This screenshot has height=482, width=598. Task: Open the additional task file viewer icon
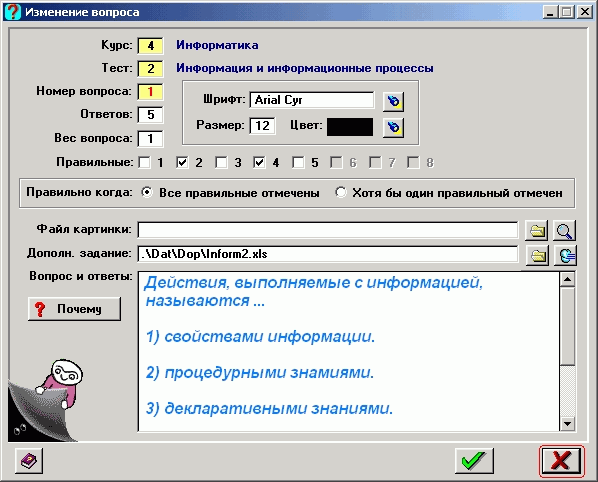[566, 255]
